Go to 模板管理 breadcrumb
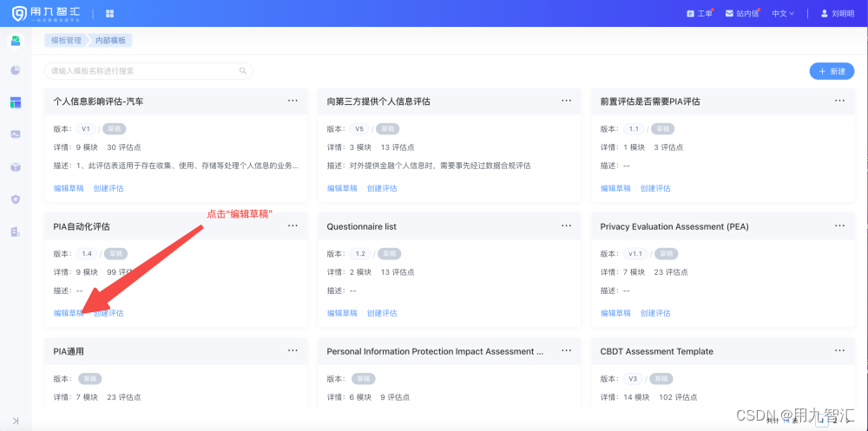Image resolution: width=868 pixels, height=431 pixels. [66, 41]
